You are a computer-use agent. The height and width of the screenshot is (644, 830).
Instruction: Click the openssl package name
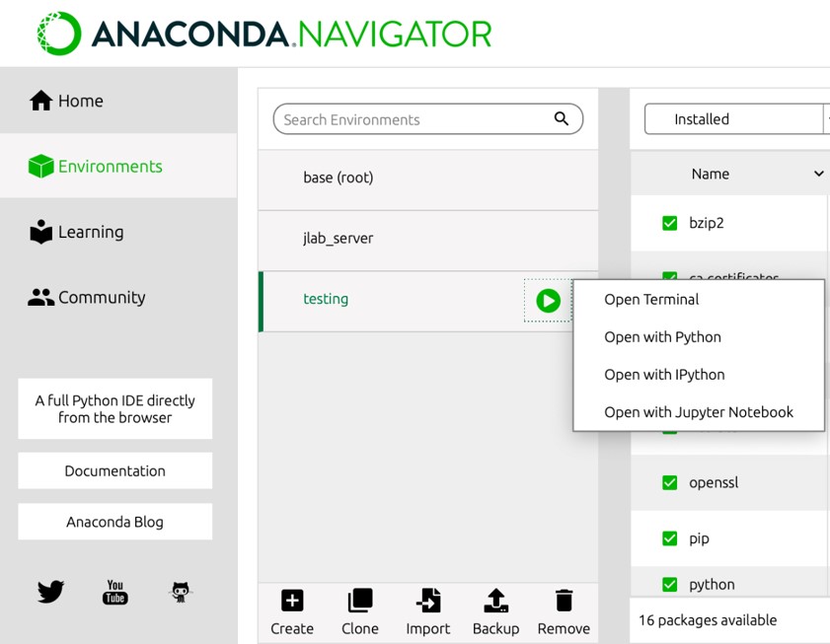click(x=714, y=482)
